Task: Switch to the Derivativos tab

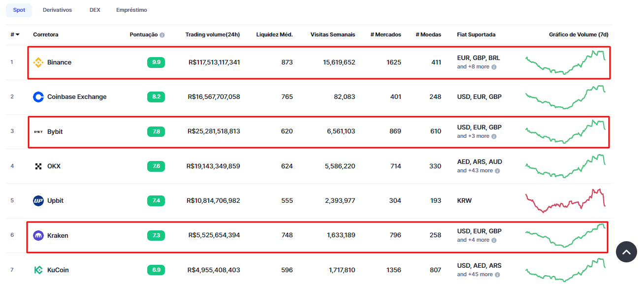Action: click(57, 10)
